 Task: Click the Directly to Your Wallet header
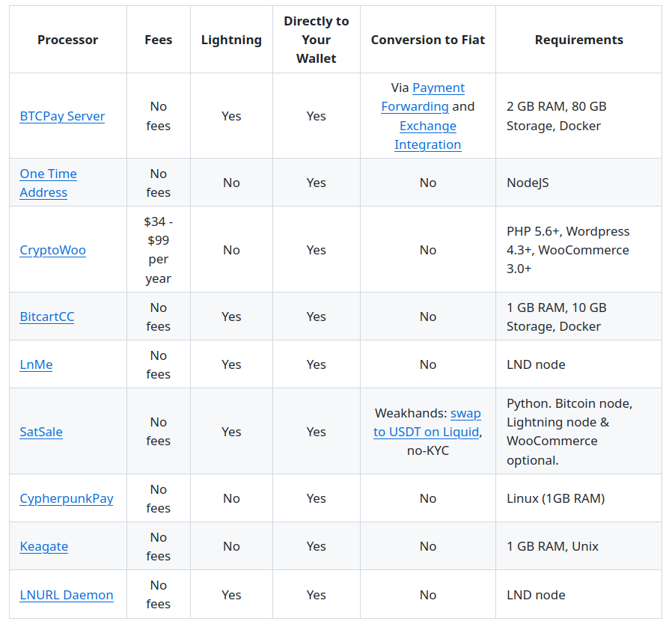point(317,40)
